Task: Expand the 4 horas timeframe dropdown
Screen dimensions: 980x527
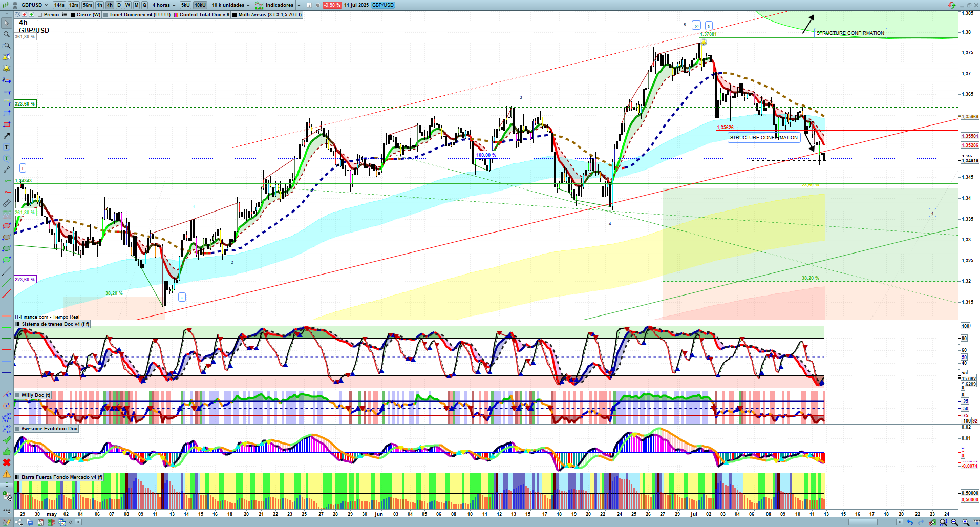Action: (163, 5)
